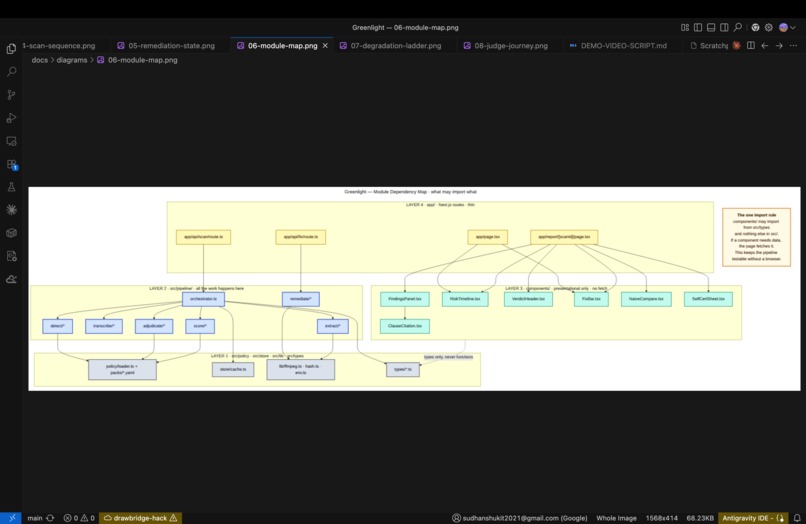Image resolution: width=806 pixels, height=524 pixels.
Task: Click the Google account email in status bar
Action: tap(519, 518)
